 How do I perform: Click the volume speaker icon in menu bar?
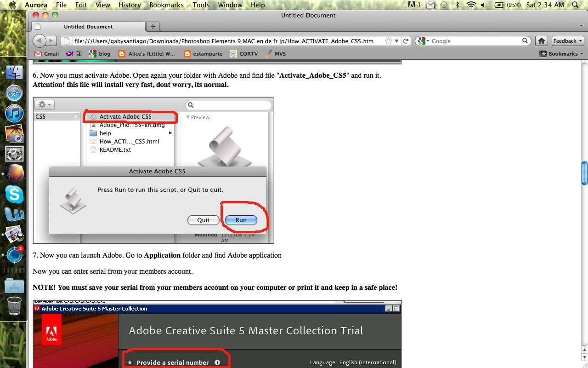click(x=484, y=5)
